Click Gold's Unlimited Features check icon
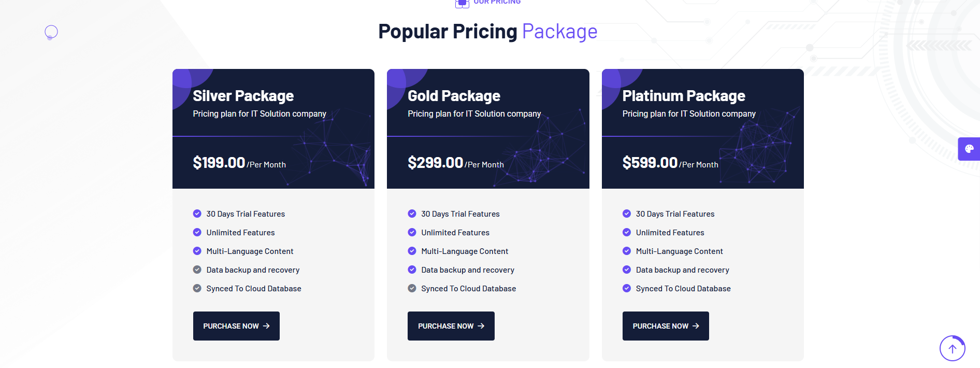980x368 pixels. 412,232
